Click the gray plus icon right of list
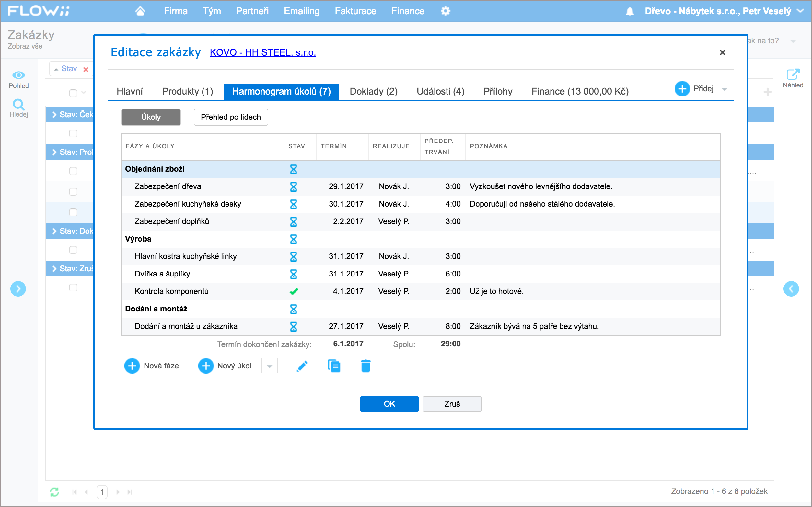 coord(767,92)
